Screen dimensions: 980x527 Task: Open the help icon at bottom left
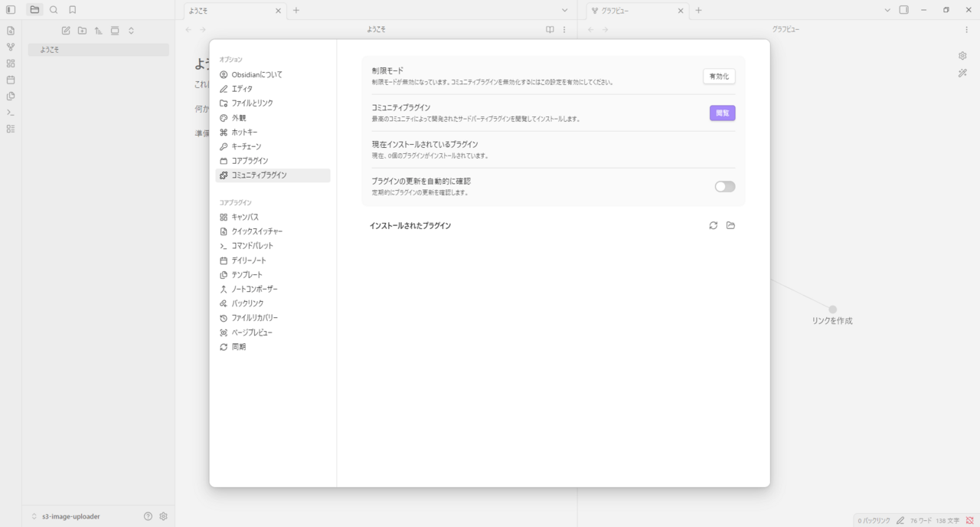tap(148, 516)
